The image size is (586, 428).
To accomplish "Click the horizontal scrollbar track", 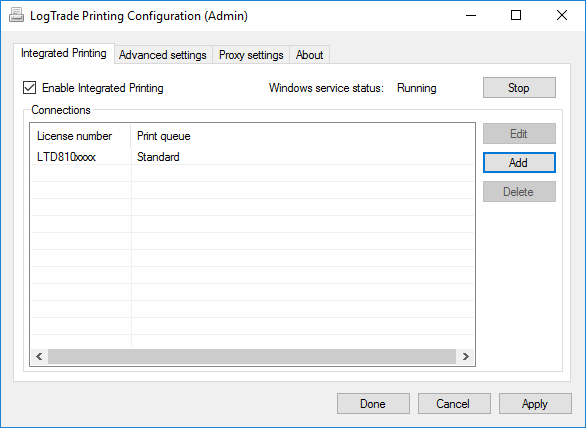I will click(252, 356).
